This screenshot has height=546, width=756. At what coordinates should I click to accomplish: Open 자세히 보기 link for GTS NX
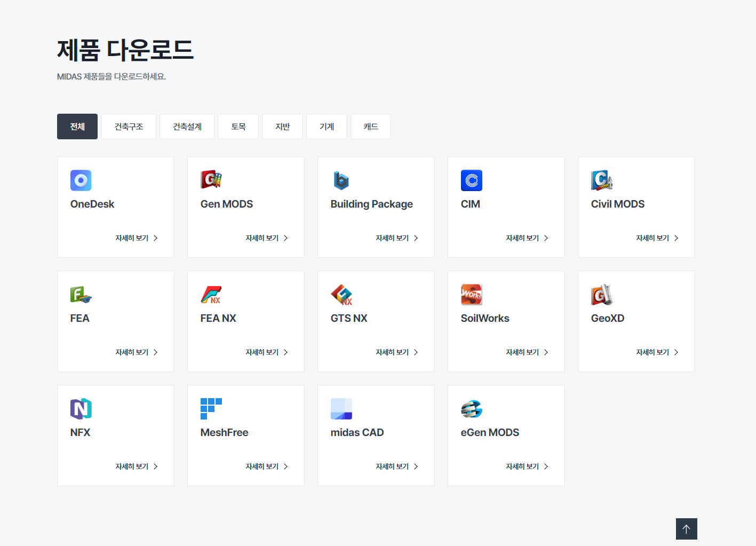coord(397,352)
